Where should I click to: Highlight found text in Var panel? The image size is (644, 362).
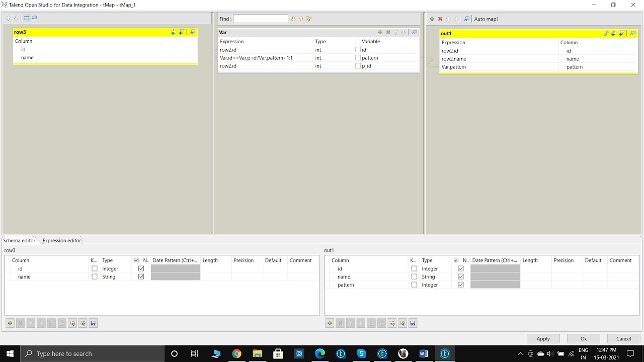click(309, 19)
